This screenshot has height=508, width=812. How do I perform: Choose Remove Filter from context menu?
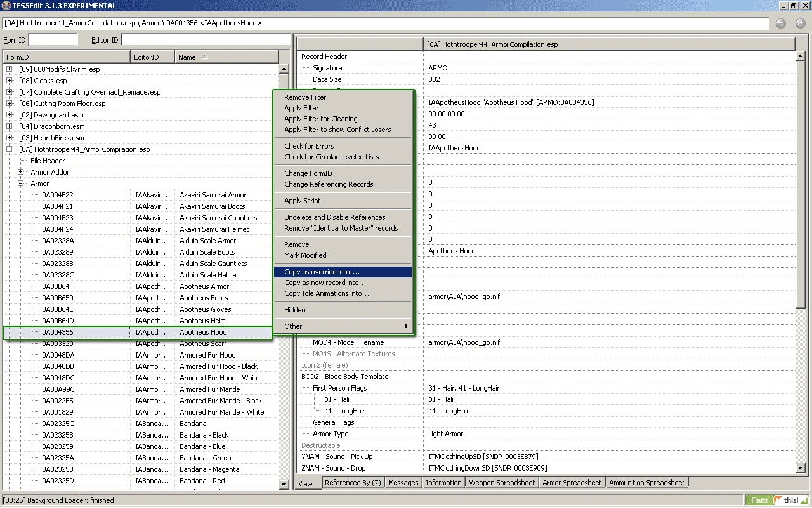point(343,97)
